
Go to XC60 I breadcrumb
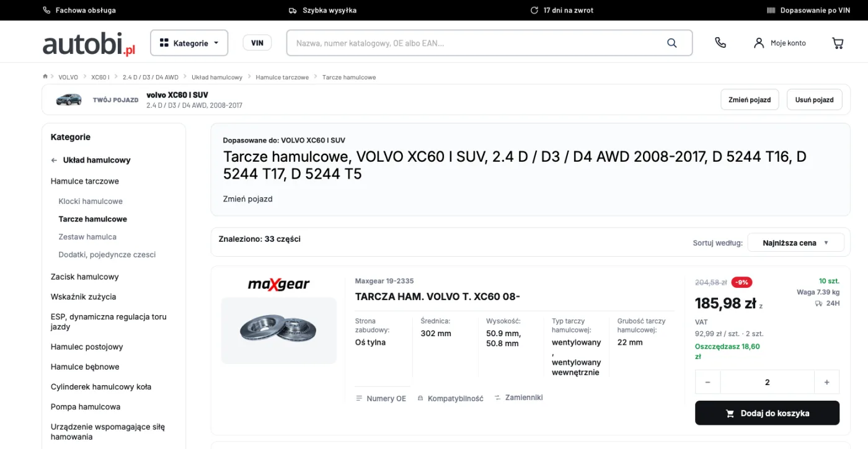coord(100,77)
